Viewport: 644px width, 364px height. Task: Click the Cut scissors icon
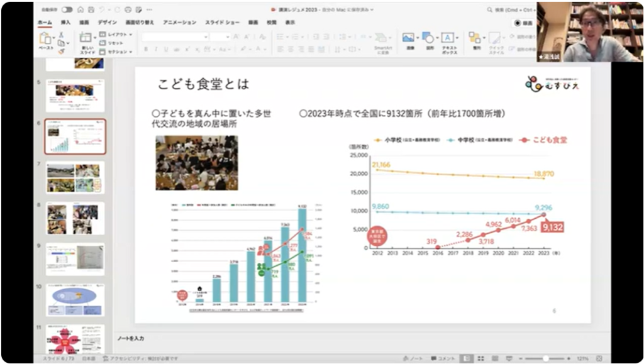pyautogui.click(x=61, y=35)
